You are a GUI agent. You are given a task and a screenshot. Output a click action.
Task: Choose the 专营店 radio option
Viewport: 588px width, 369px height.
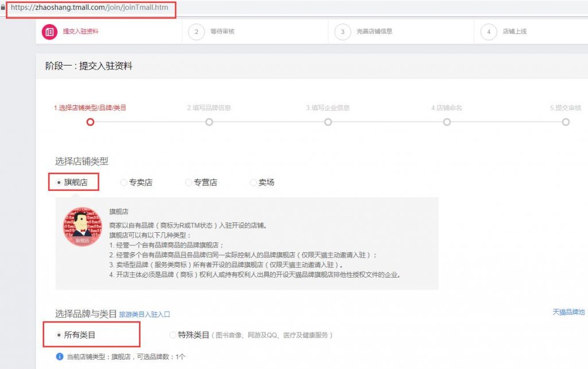point(188,183)
